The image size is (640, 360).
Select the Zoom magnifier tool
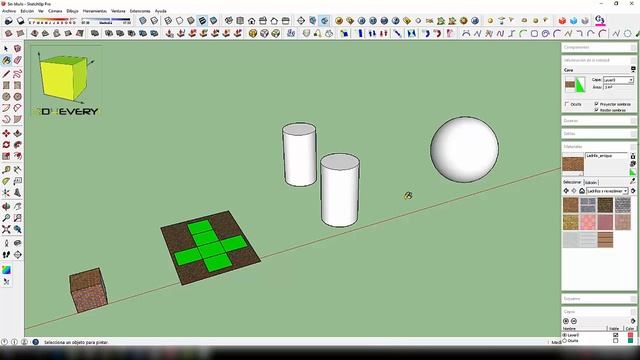tap(6, 218)
